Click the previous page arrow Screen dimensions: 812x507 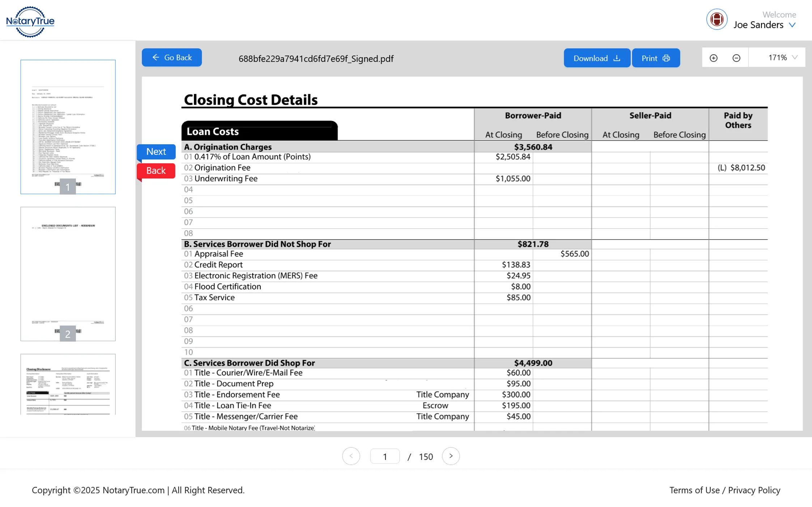[351, 456]
